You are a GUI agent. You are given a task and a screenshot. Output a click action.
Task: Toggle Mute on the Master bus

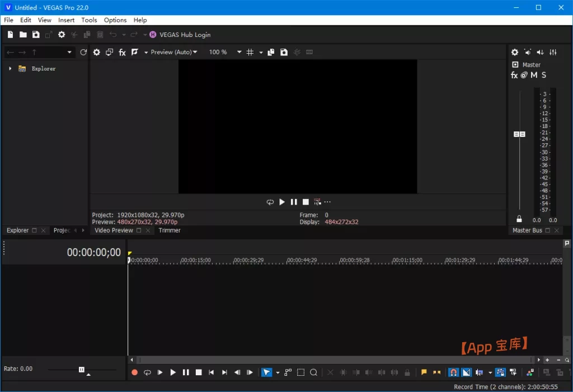coord(534,75)
